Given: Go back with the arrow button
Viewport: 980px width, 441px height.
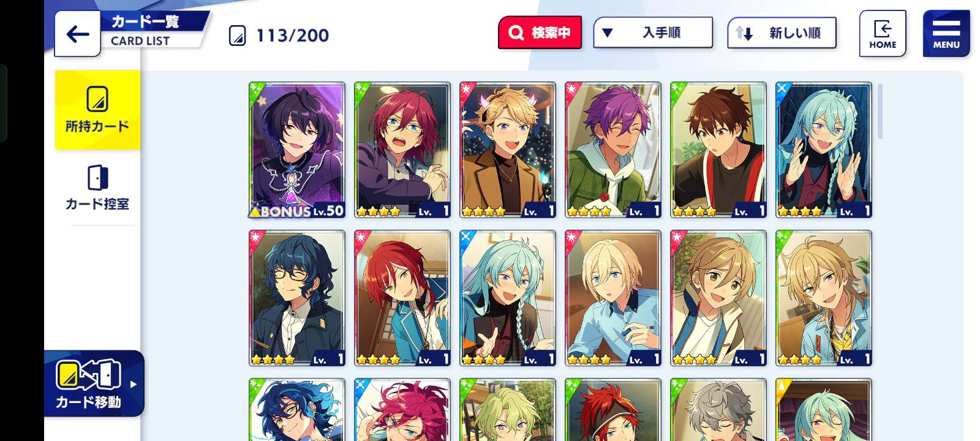Looking at the screenshot, I should point(77,34).
